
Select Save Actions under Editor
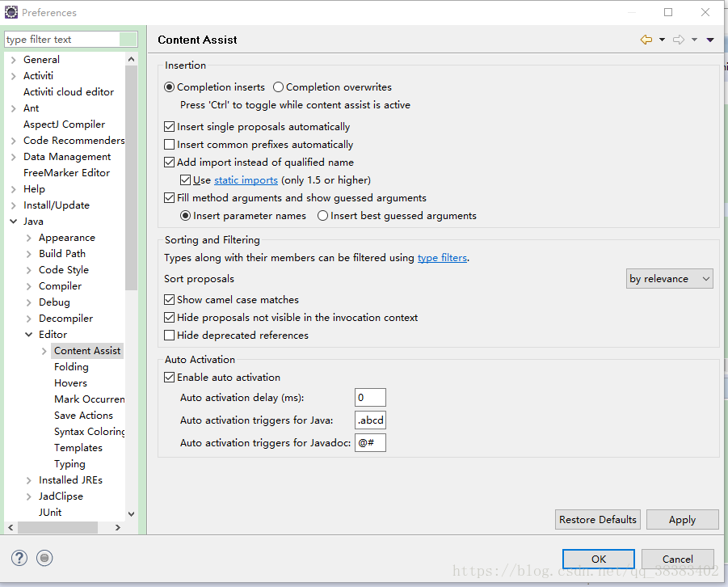(83, 416)
